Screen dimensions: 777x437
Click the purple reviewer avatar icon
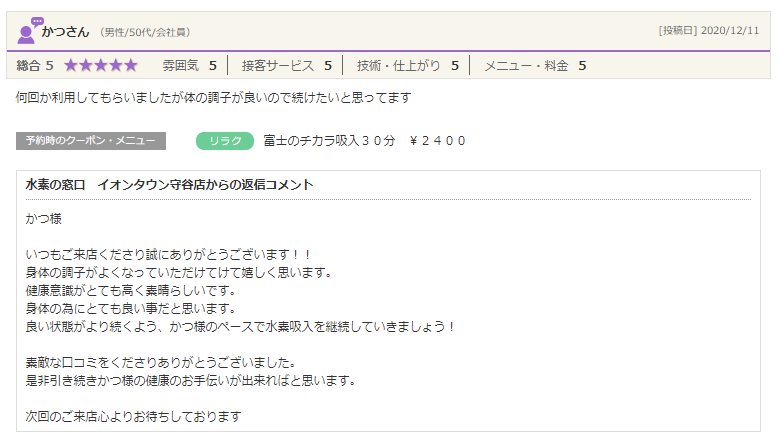pyautogui.click(x=29, y=31)
